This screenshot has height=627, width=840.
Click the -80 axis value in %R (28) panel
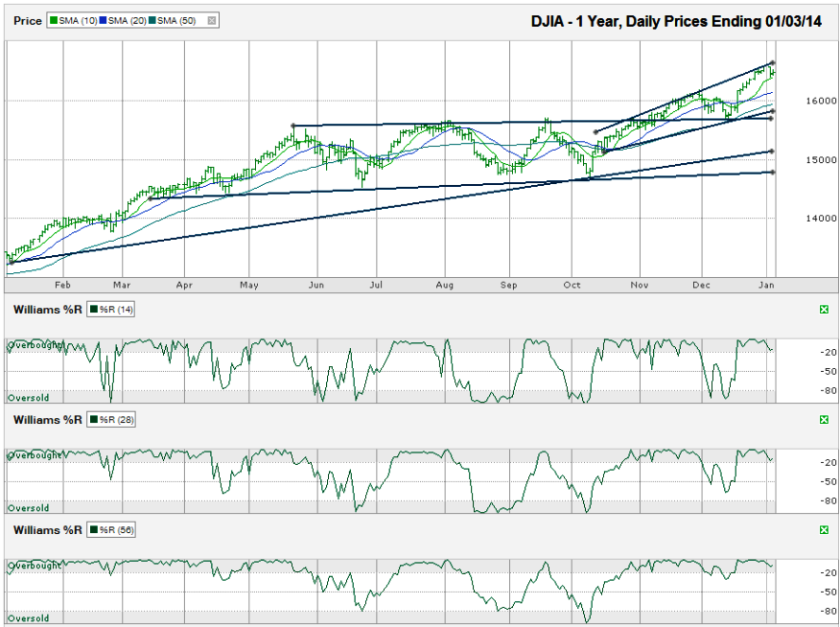pyautogui.click(x=828, y=501)
